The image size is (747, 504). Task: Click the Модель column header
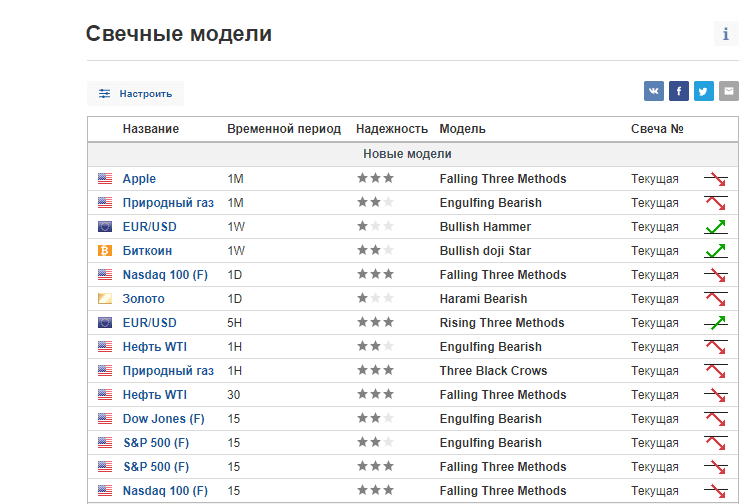(x=462, y=129)
